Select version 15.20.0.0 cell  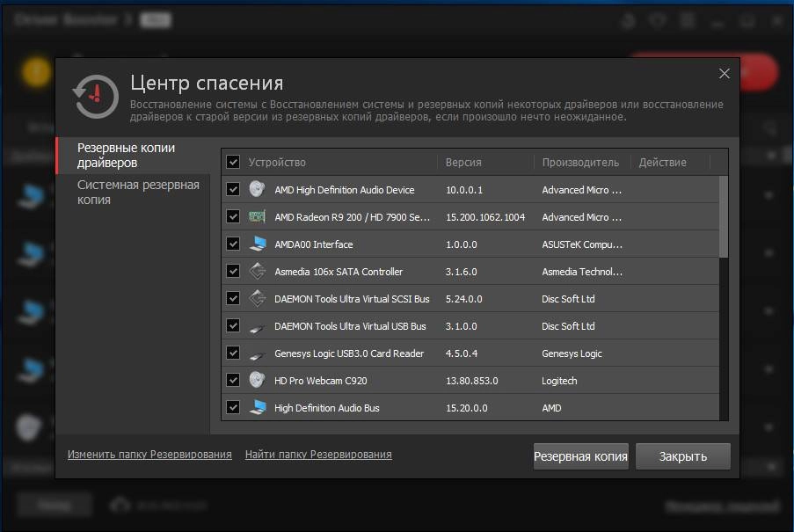[466, 408]
